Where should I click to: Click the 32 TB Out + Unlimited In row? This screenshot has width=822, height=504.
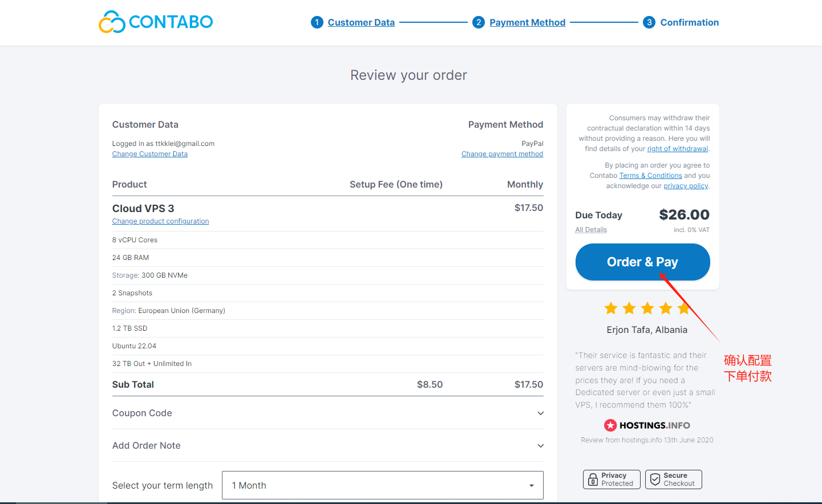(x=328, y=364)
